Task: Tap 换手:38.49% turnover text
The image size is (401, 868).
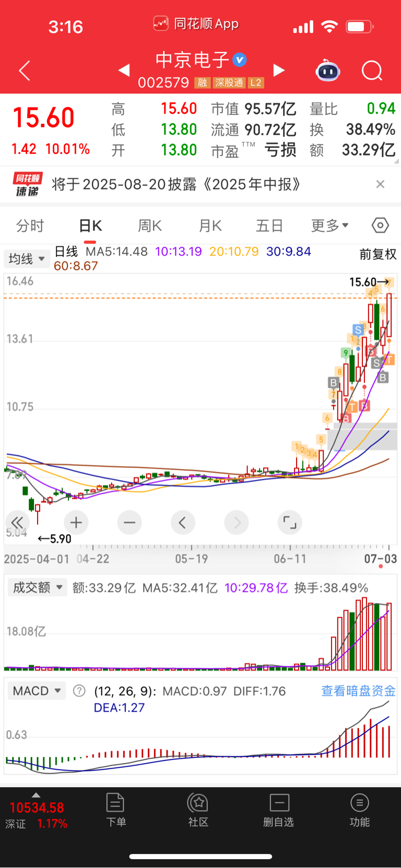Action: pos(331,588)
